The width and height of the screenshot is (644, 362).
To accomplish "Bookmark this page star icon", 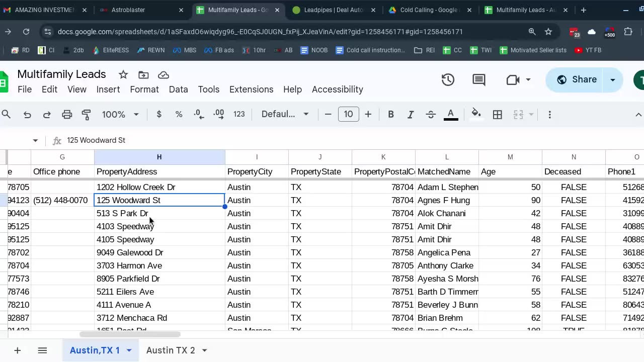I will [x=548, y=32].
